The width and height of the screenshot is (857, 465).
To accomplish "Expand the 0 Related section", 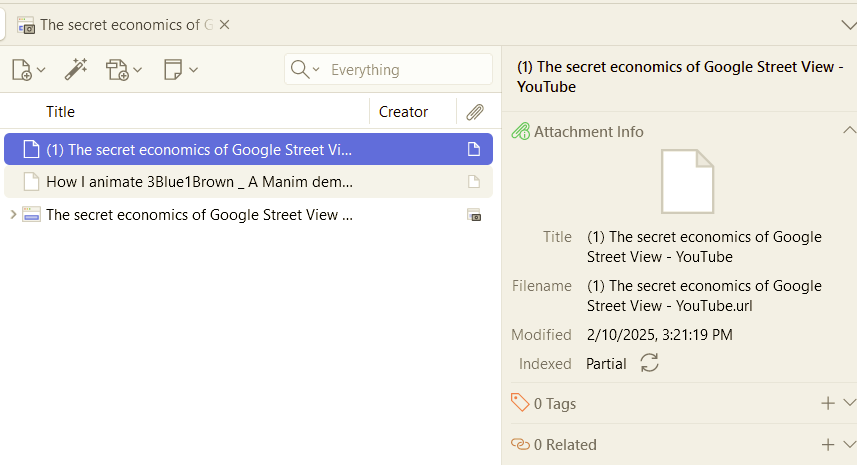I will 849,444.
